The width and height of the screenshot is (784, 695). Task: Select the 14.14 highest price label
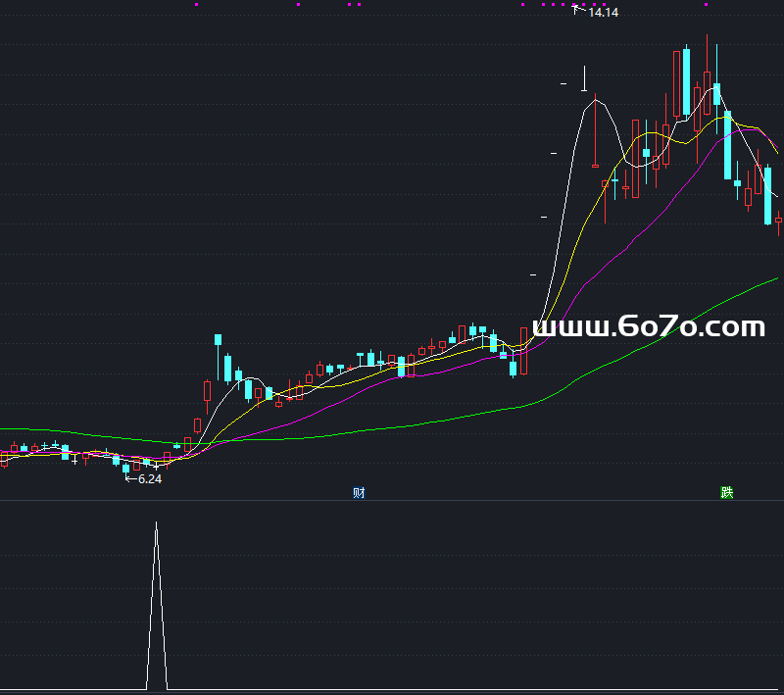pyautogui.click(x=603, y=13)
